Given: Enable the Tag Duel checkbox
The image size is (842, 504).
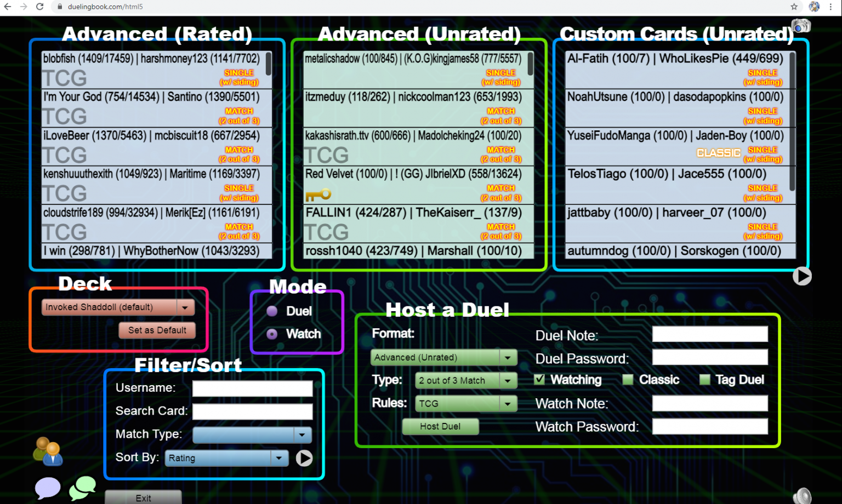Looking at the screenshot, I should pos(705,380).
